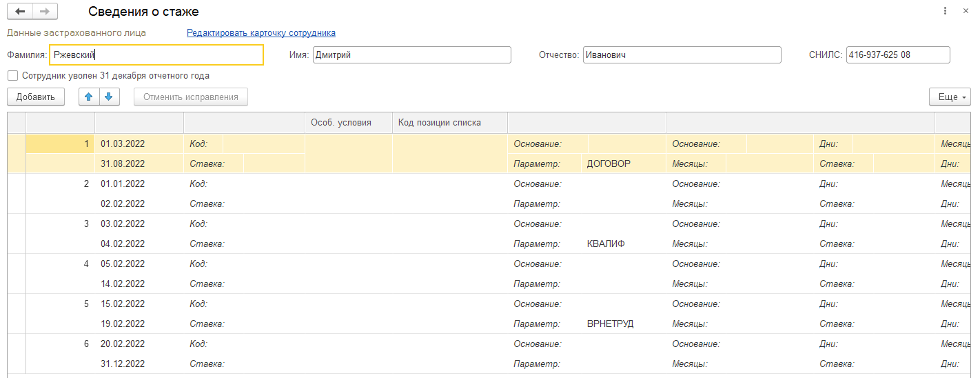Viewport: 980px width, 378px height.
Task: Open Редактировать карточку сотрудника link
Action: [x=261, y=32]
